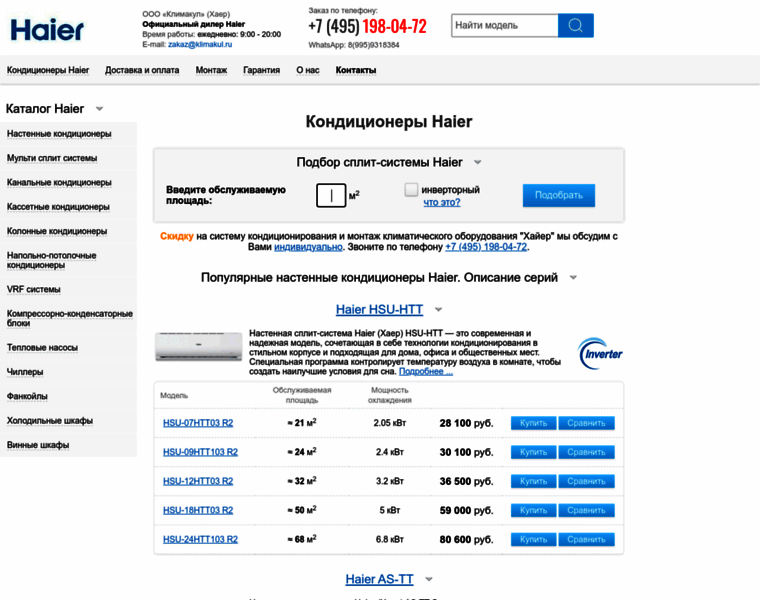Open the Подробнее link
This screenshot has height=600, width=760.
pyautogui.click(x=426, y=372)
